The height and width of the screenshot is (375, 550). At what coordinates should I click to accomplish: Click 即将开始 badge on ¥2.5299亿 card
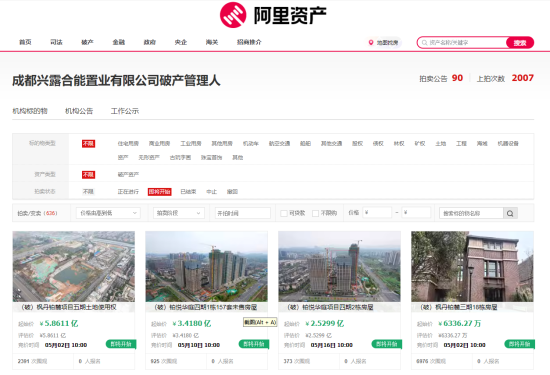coord(387,344)
